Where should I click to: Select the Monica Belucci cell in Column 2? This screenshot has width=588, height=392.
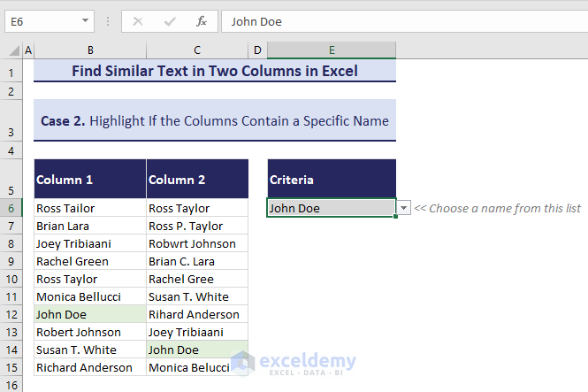coord(197,367)
